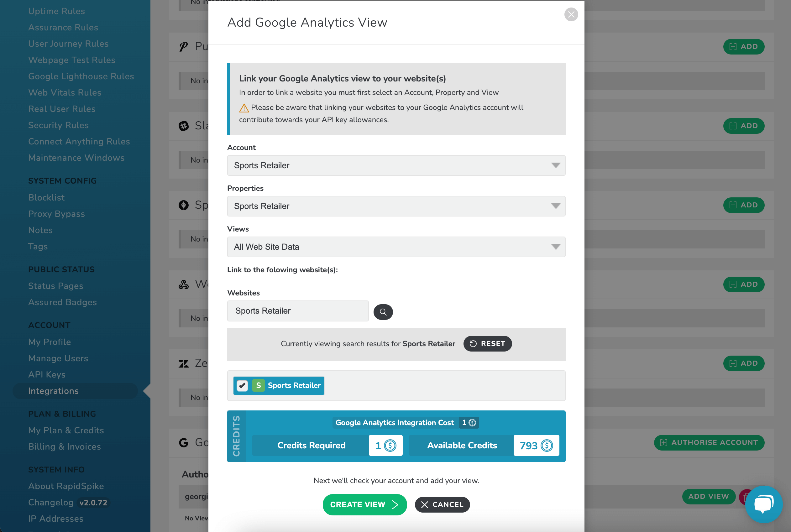Click the ADD VIEW button in background
Viewport: 791px width, 532px height.
(709, 496)
